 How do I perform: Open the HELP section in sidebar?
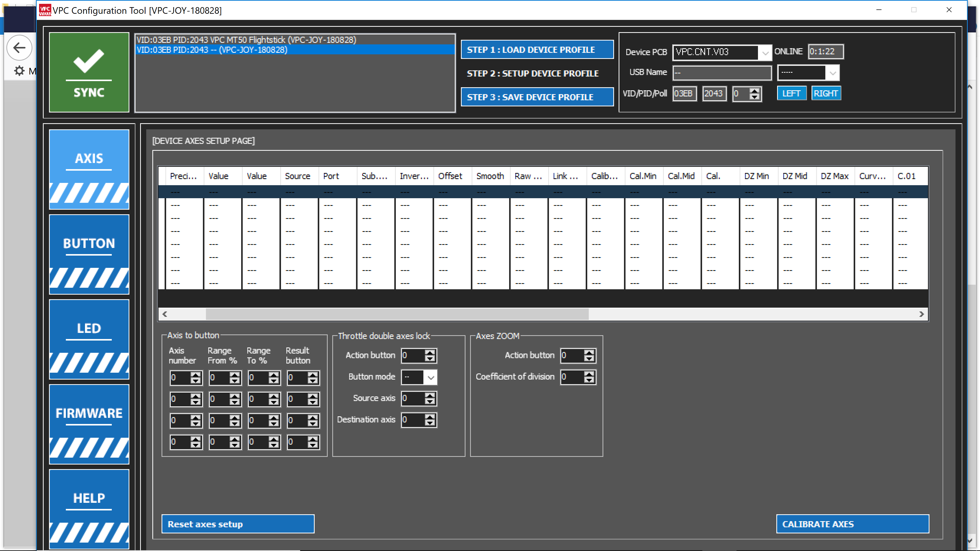(89, 508)
